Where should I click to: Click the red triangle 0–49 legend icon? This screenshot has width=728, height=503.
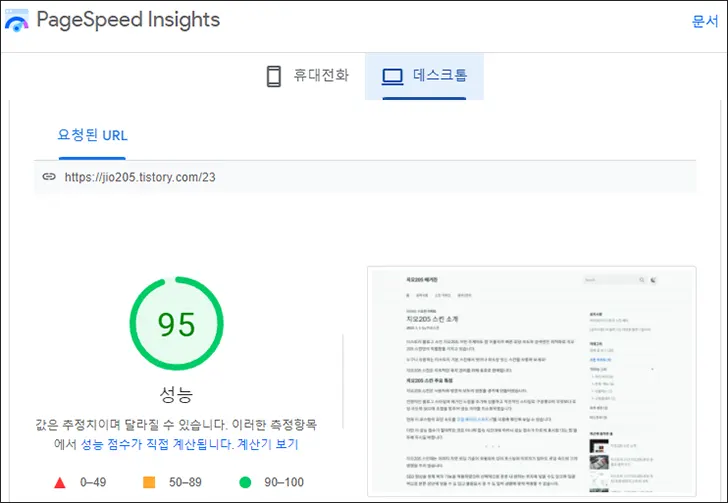59,483
